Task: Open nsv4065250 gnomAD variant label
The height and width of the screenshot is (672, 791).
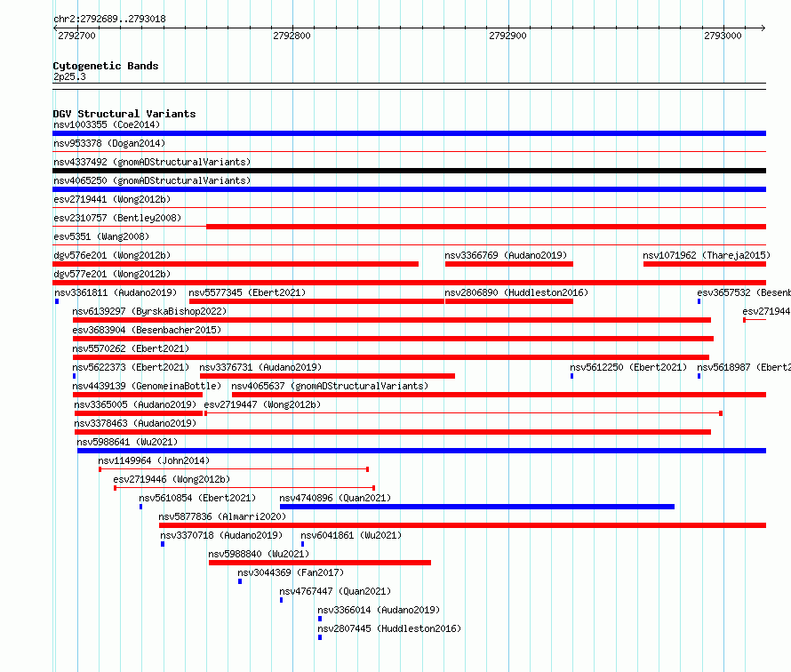Action: point(152,180)
